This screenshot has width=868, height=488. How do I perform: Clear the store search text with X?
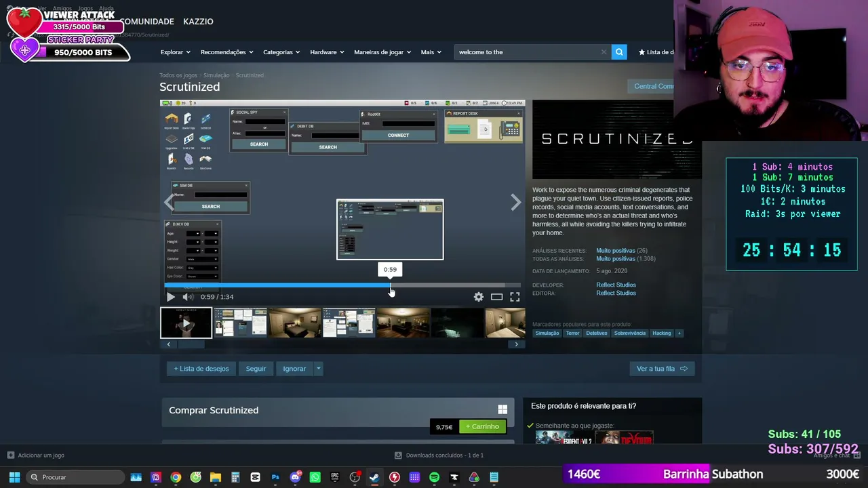coord(604,52)
